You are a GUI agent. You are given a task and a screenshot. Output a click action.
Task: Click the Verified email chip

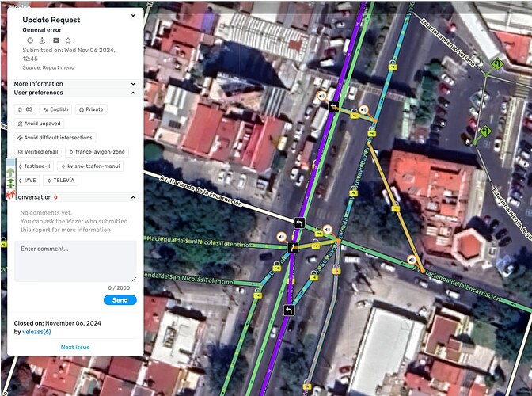pos(38,152)
